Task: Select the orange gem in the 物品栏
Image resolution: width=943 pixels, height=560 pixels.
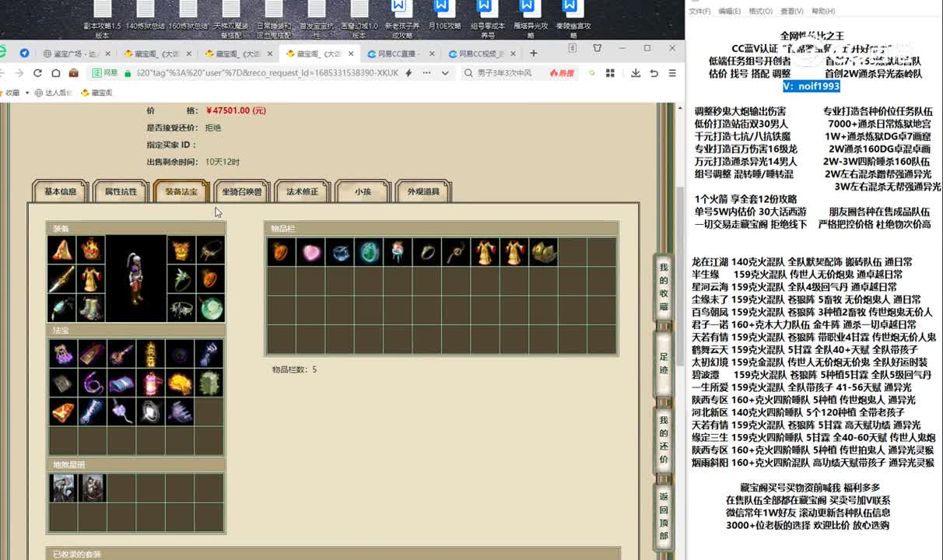Action: click(x=280, y=251)
